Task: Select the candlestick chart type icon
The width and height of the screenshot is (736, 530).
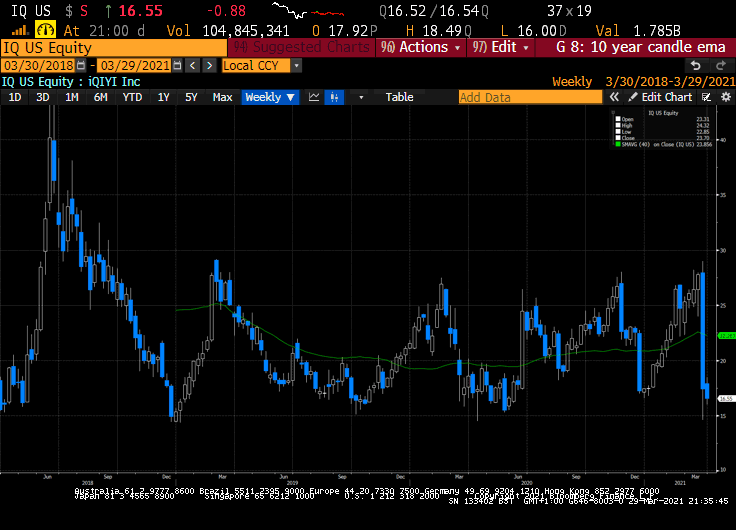Action: click(x=334, y=97)
